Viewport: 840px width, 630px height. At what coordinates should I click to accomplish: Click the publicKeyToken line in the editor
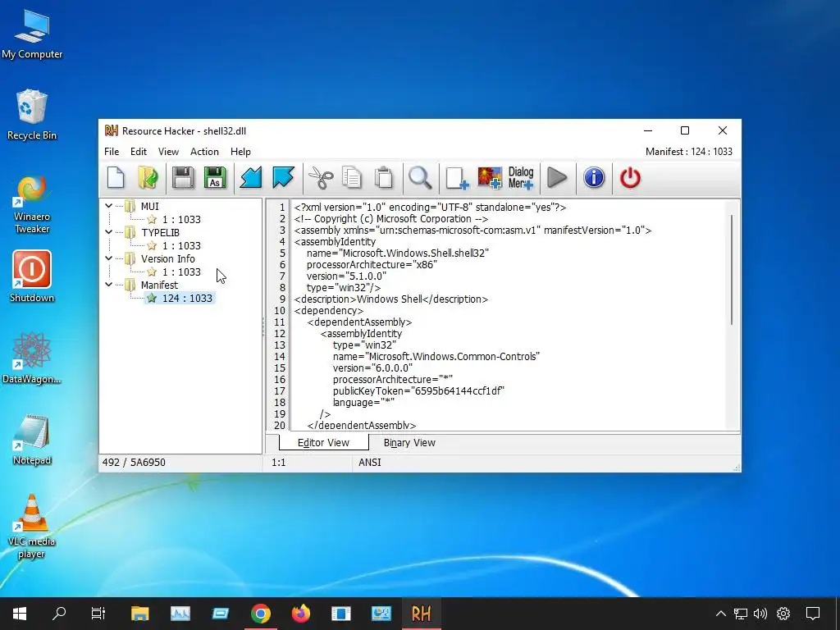point(419,391)
